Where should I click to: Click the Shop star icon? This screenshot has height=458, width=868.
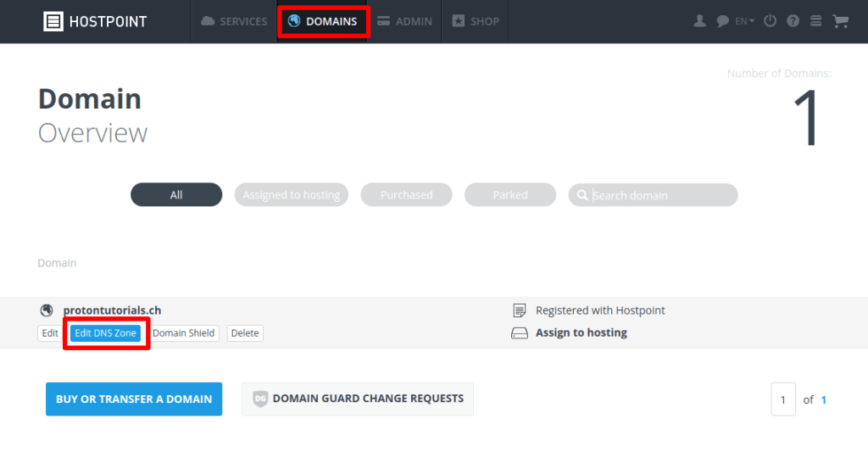459,21
